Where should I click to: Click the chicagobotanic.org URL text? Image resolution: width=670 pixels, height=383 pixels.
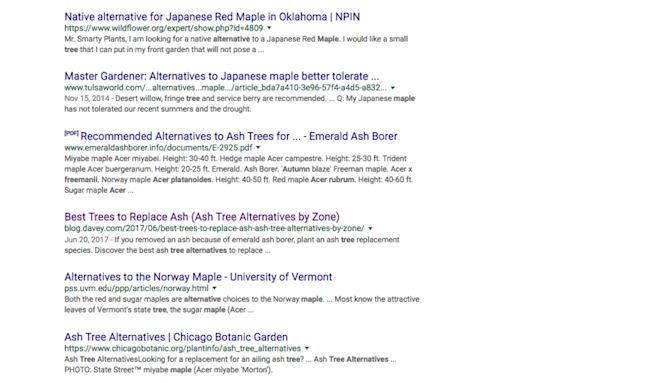(x=182, y=348)
